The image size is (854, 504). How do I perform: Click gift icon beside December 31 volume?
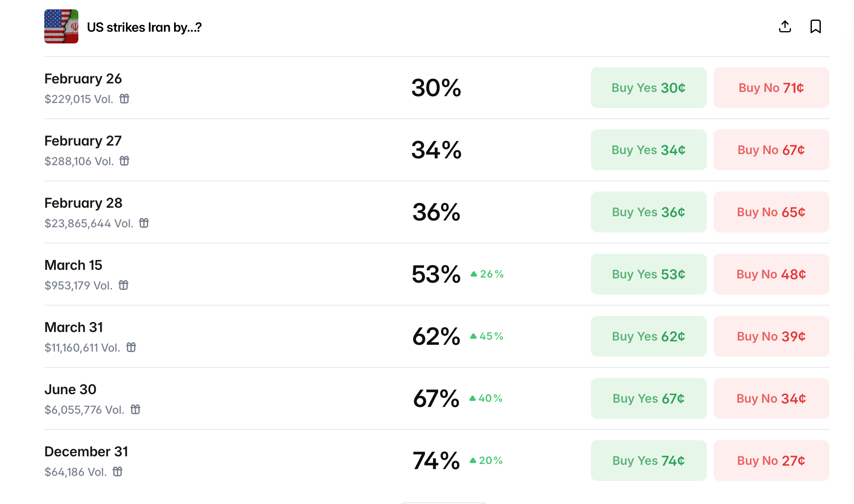pyautogui.click(x=117, y=472)
